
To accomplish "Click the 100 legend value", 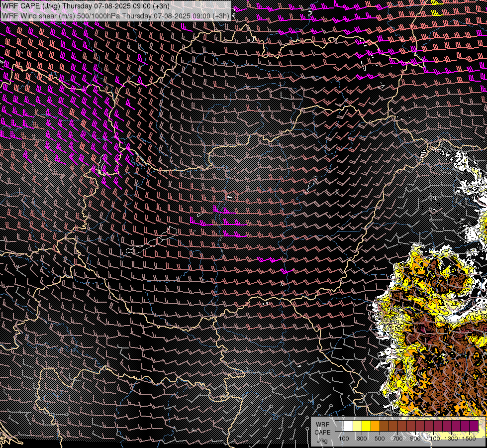I will (x=344, y=439).
